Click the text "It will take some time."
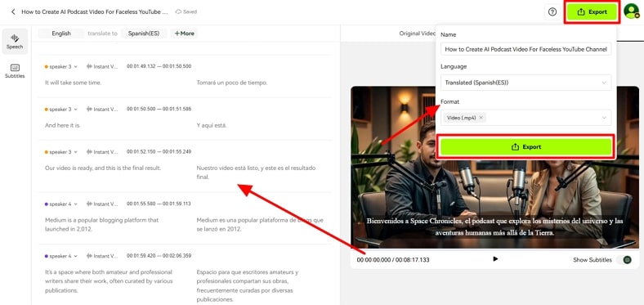Screen dimensions: 644x305 [x=73, y=83]
